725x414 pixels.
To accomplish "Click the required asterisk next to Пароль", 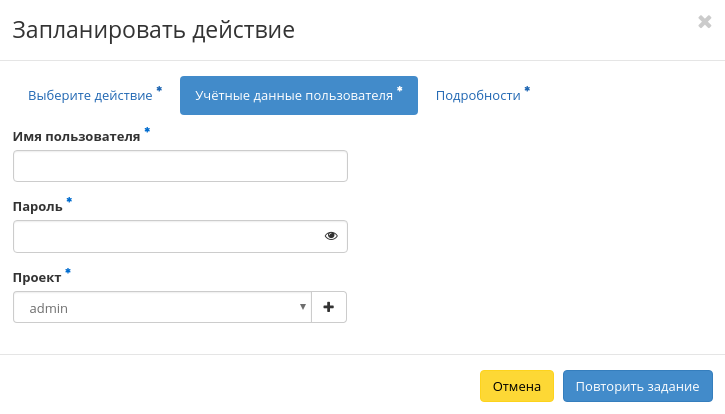I will coord(69,201).
